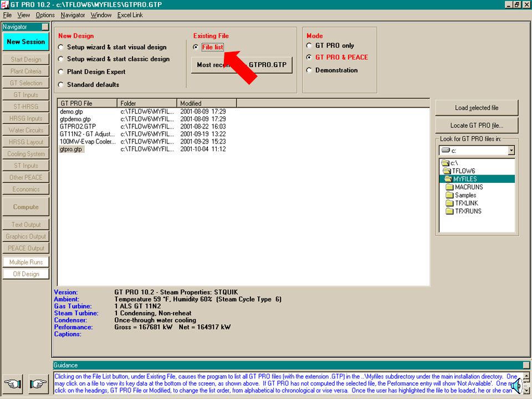Open the Window menu
Viewport: 532px width, 399px height.
click(x=101, y=15)
